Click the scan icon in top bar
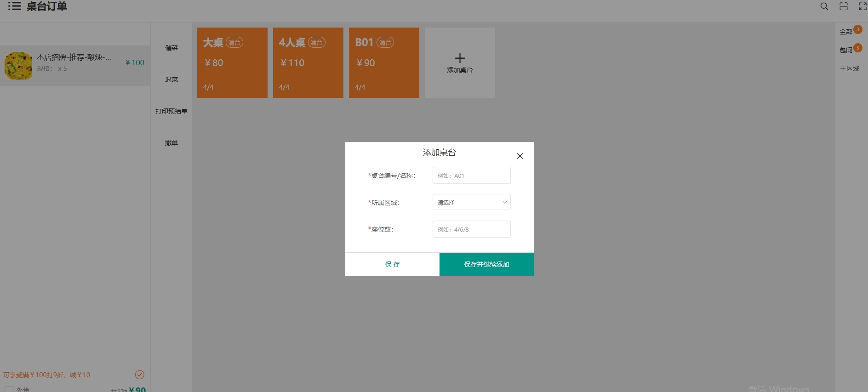This screenshot has width=868, height=392. [x=844, y=6]
